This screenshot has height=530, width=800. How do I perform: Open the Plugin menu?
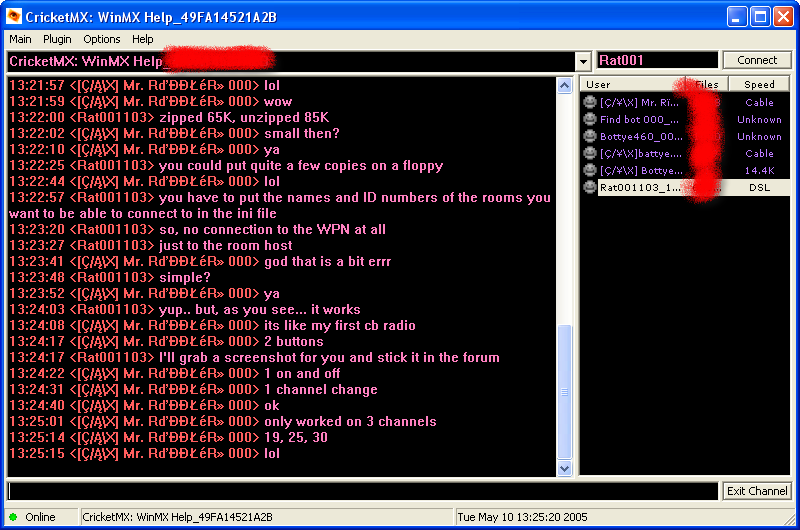coord(57,39)
